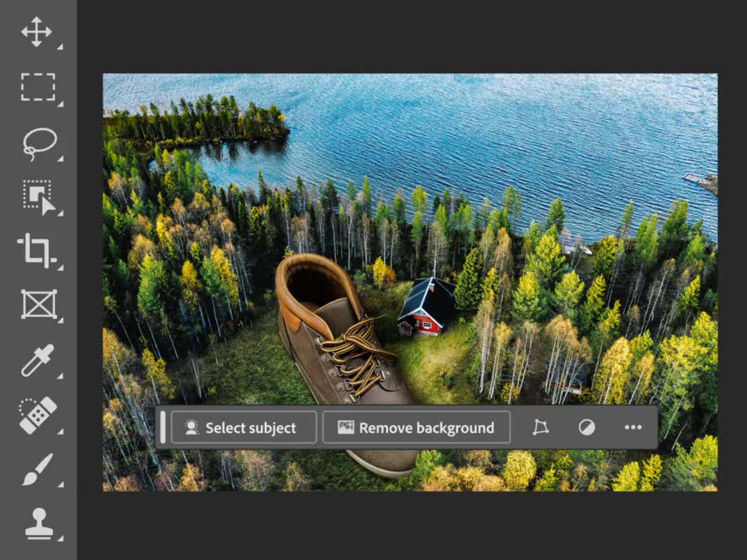Select the Move tool

click(x=37, y=32)
